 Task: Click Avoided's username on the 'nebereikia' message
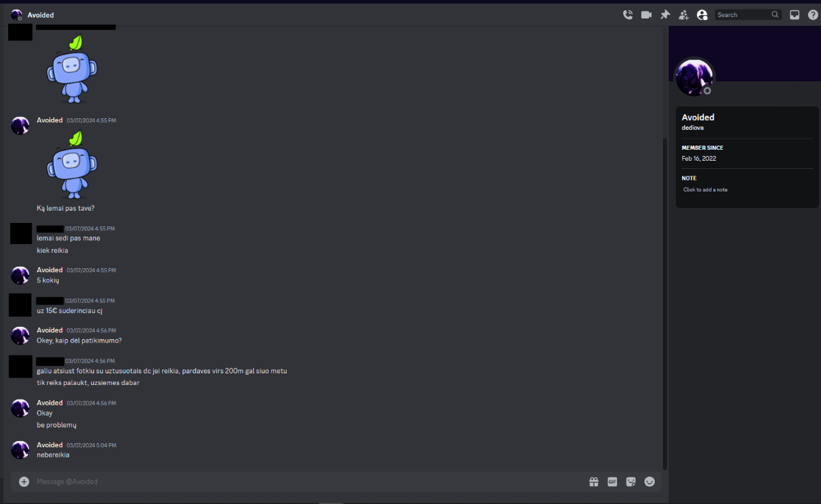50,445
